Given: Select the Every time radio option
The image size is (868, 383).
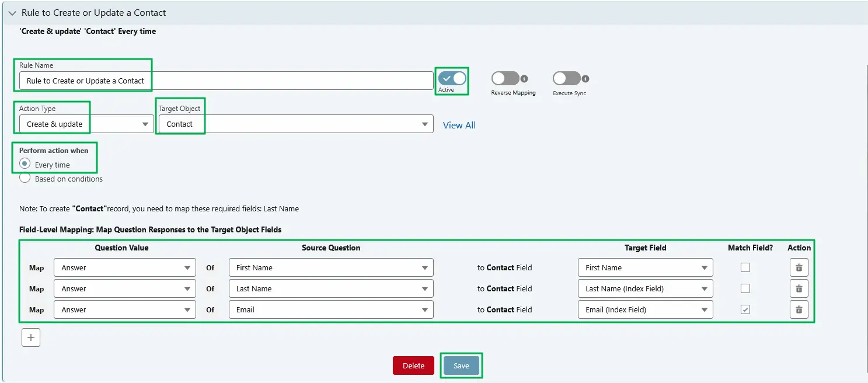Looking at the screenshot, I should pos(23,163).
